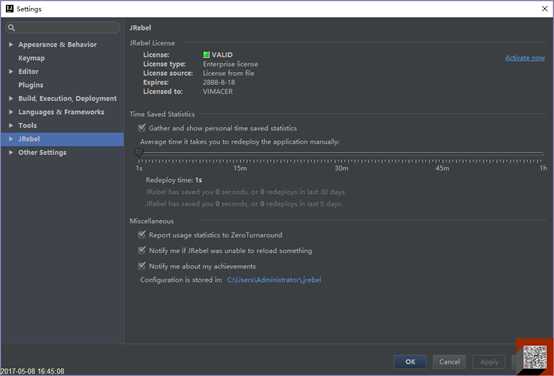Screen dimensions: 554x376
Task: Select Build, Execution, Deployment category
Action: [x=67, y=99]
